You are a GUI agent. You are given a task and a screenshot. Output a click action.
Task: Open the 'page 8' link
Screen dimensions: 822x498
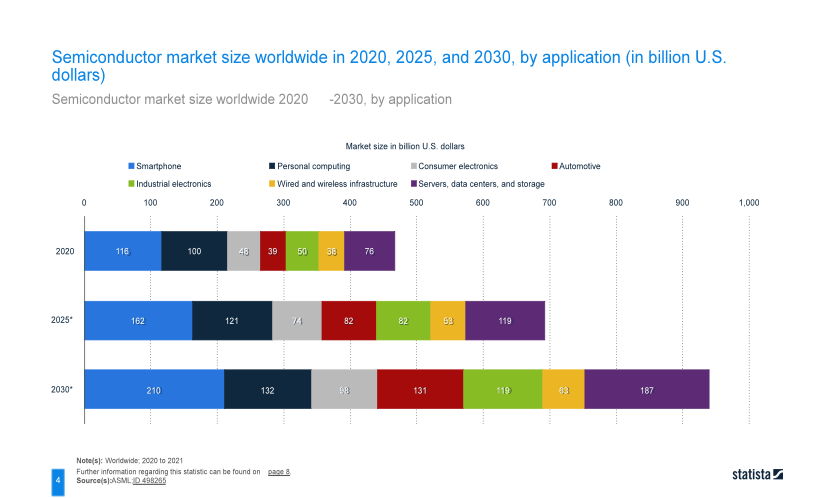pos(279,472)
